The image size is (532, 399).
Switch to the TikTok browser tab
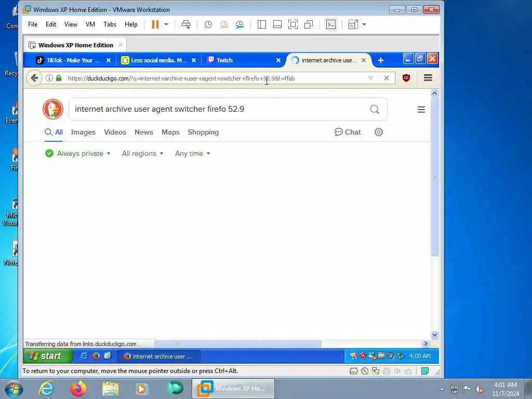73,60
